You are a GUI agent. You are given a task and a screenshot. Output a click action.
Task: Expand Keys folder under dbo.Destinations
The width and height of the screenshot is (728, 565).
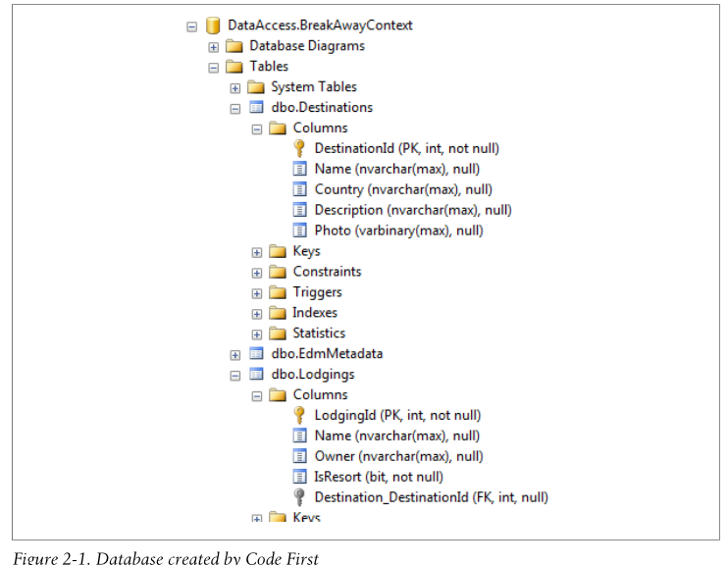coord(257,252)
